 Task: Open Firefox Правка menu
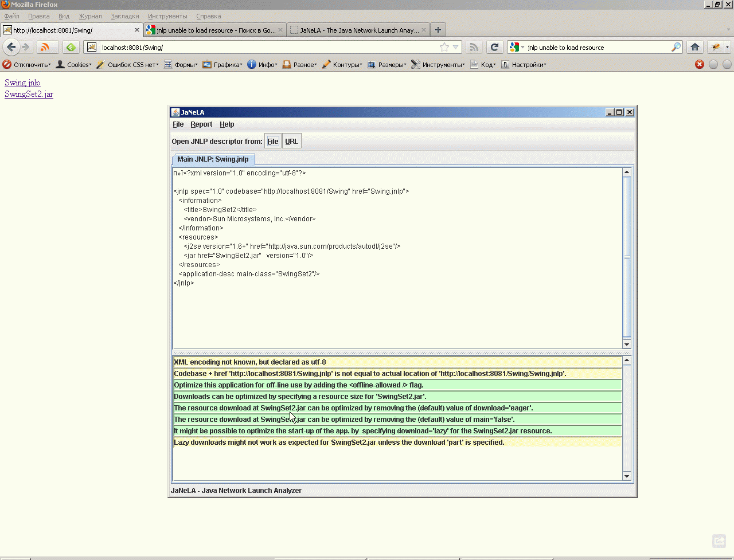tap(38, 16)
